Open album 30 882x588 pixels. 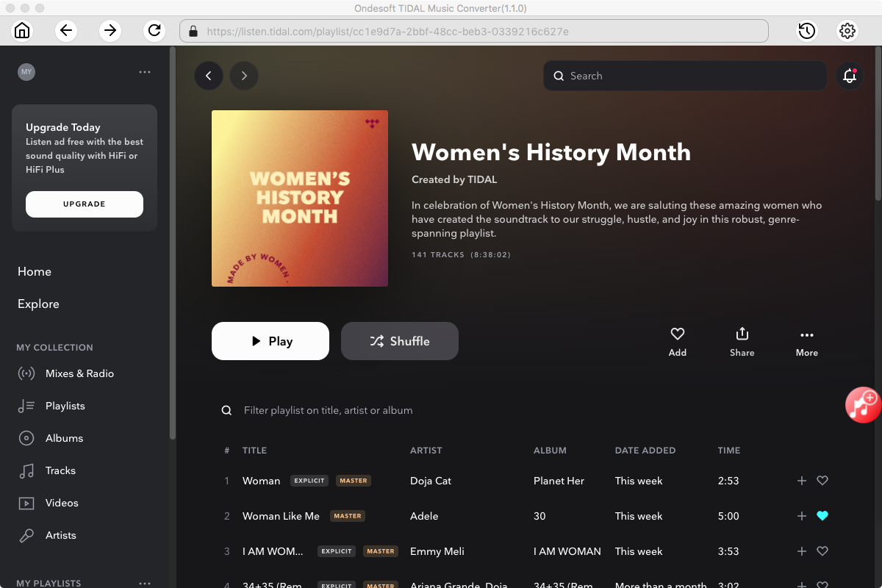pos(539,516)
